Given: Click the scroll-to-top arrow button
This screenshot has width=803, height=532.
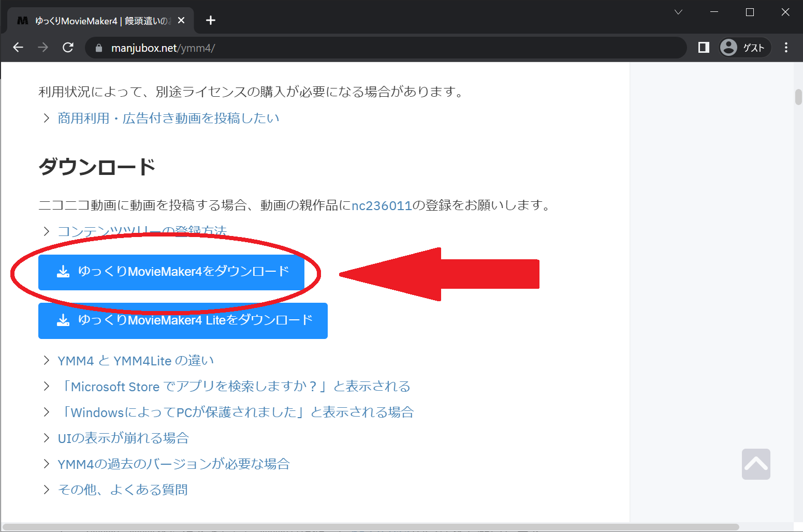Looking at the screenshot, I should click(x=756, y=464).
